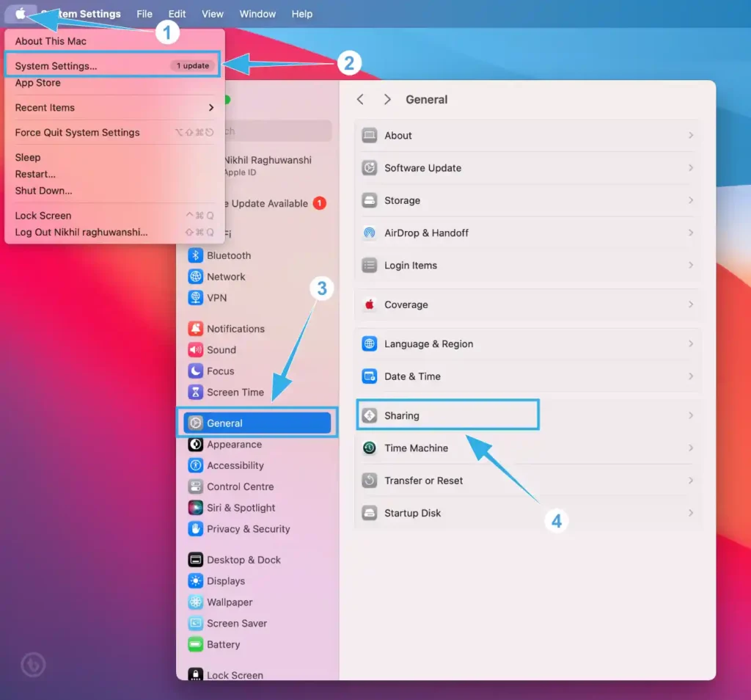Open Transfer or Reset row chevron
The height and width of the screenshot is (700, 751).
coord(691,481)
